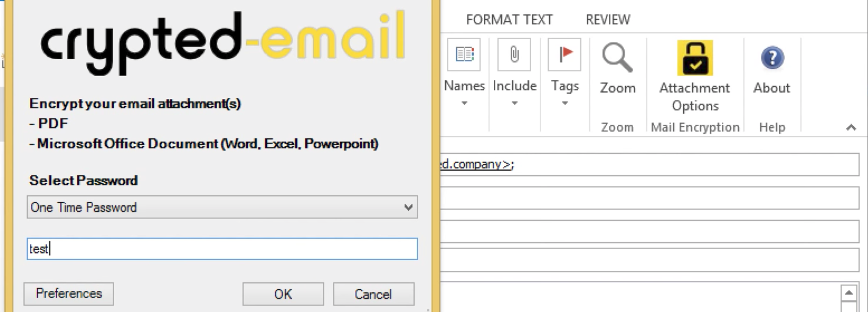Switch to the REVIEW tab
Viewport: 868px width, 312px height.
[x=608, y=19]
